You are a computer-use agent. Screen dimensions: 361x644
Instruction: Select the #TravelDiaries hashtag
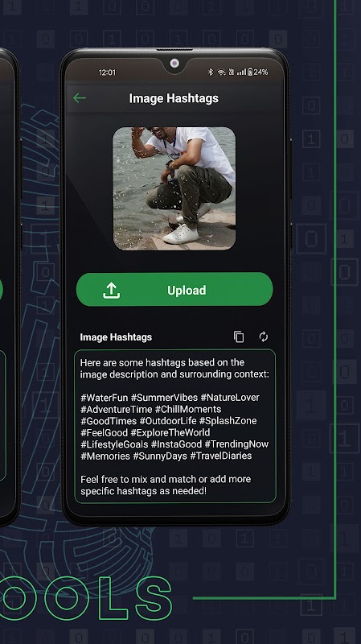[221, 456]
